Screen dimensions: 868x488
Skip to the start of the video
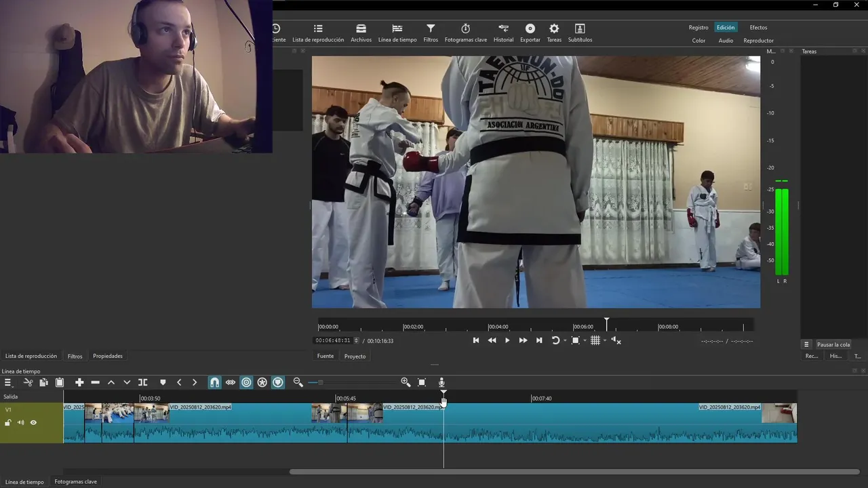pyautogui.click(x=476, y=340)
